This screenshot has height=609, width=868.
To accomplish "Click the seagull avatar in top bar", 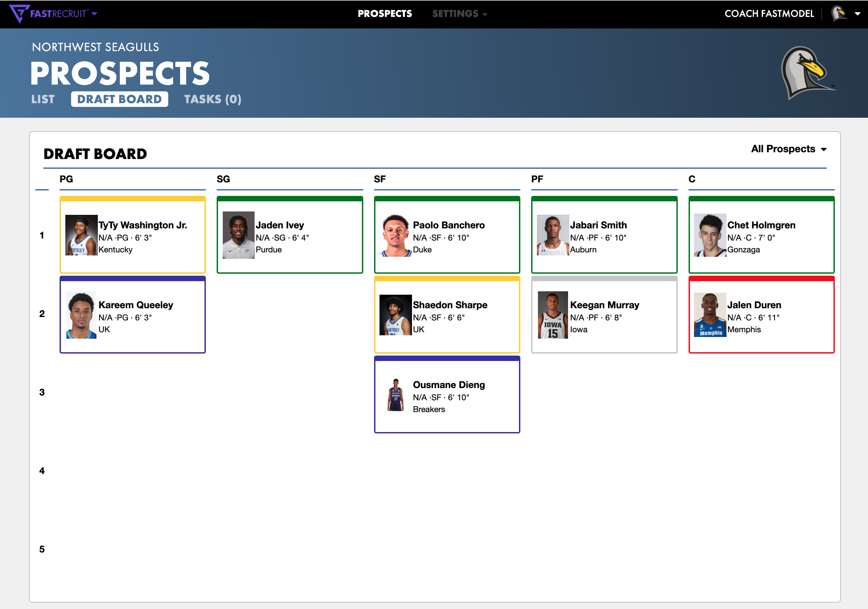I will [839, 14].
